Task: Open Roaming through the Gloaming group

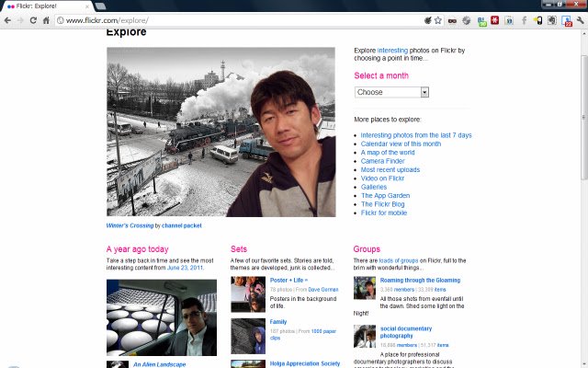Action: [420, 280]
